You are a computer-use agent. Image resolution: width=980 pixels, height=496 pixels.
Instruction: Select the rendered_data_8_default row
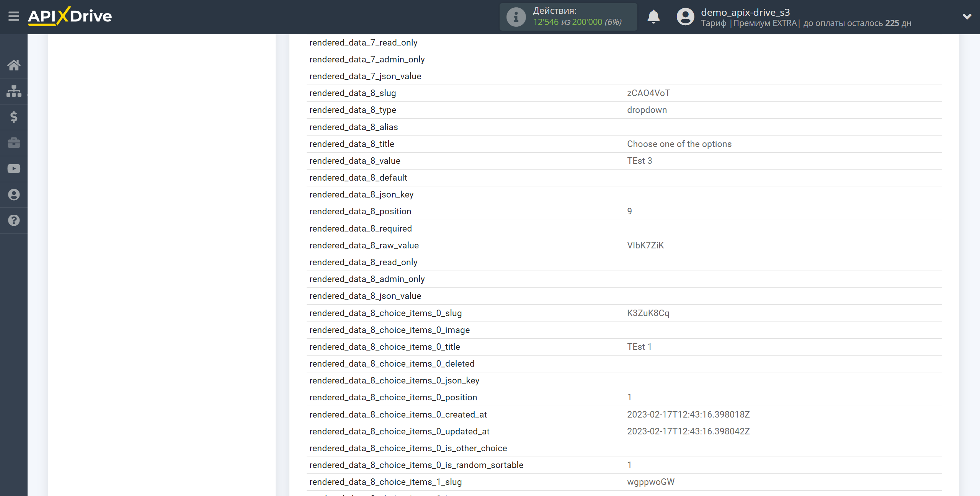click(x=624, y=178)
